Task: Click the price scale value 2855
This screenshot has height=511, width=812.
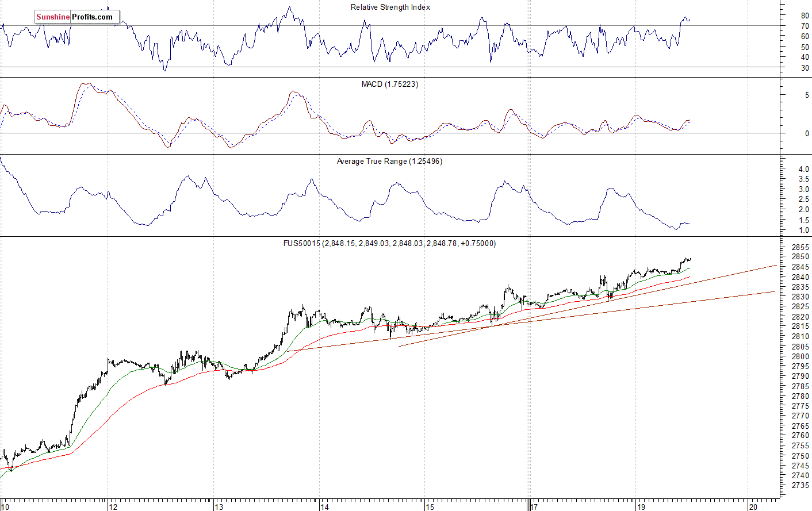Action: 800,247
